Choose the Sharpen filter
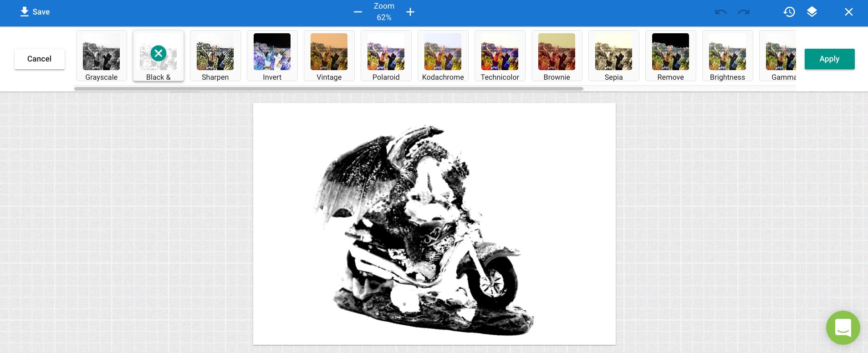Screen dimensions: 868x353 point(215,56)
